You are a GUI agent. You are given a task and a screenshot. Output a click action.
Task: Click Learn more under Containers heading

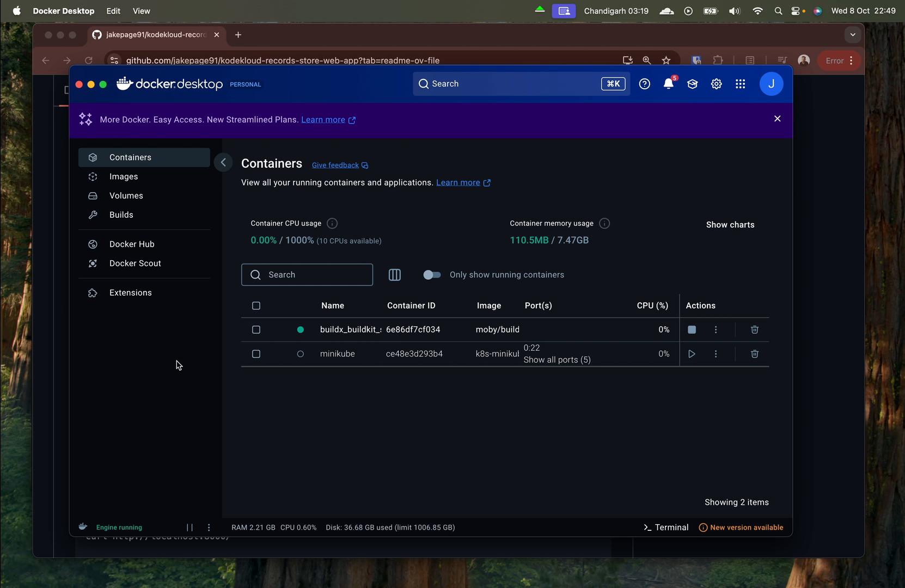click(463, 182)
